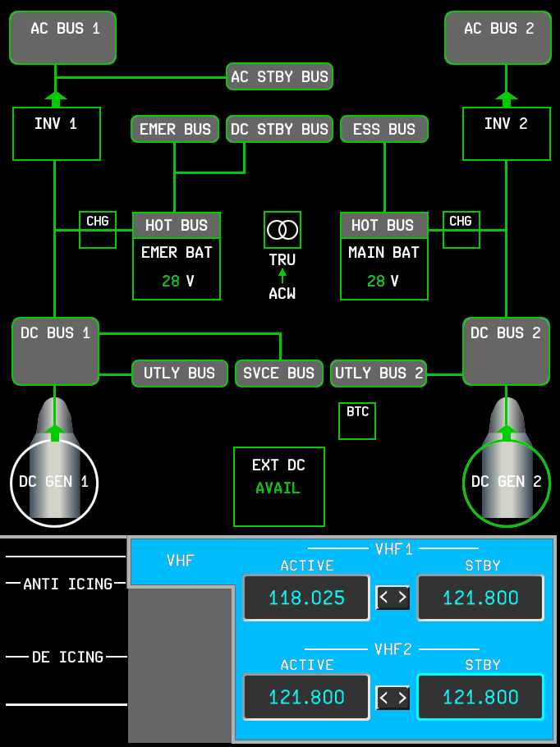
Task: Click the TRU transformer symbol icon
Action: point(282,230)
